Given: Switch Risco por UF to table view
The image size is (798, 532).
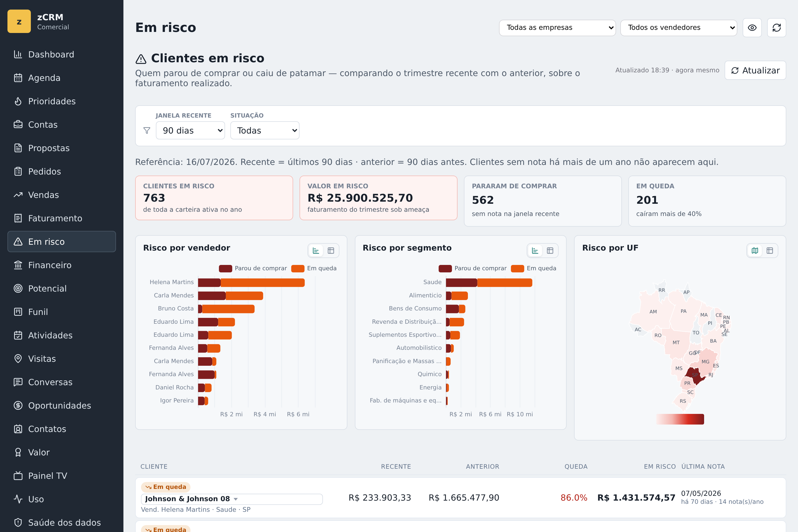Looking at the screenshot, I should (x=770, y=251).
